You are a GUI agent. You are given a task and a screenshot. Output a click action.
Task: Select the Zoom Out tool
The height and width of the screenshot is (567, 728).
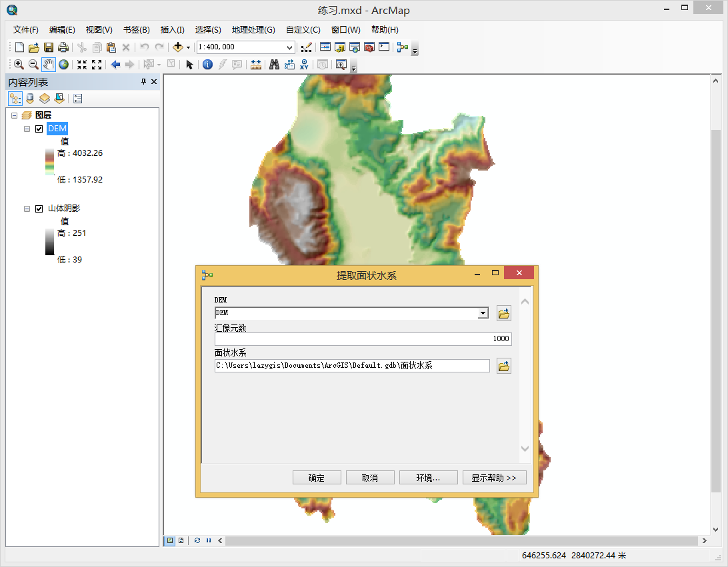33,65
